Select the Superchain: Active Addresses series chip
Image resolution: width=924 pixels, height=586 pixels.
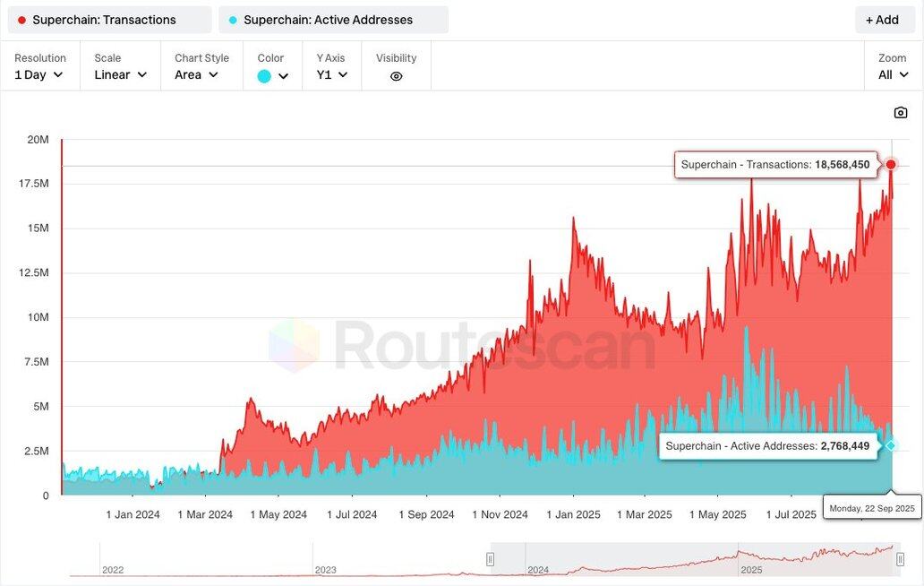point(333,20)
